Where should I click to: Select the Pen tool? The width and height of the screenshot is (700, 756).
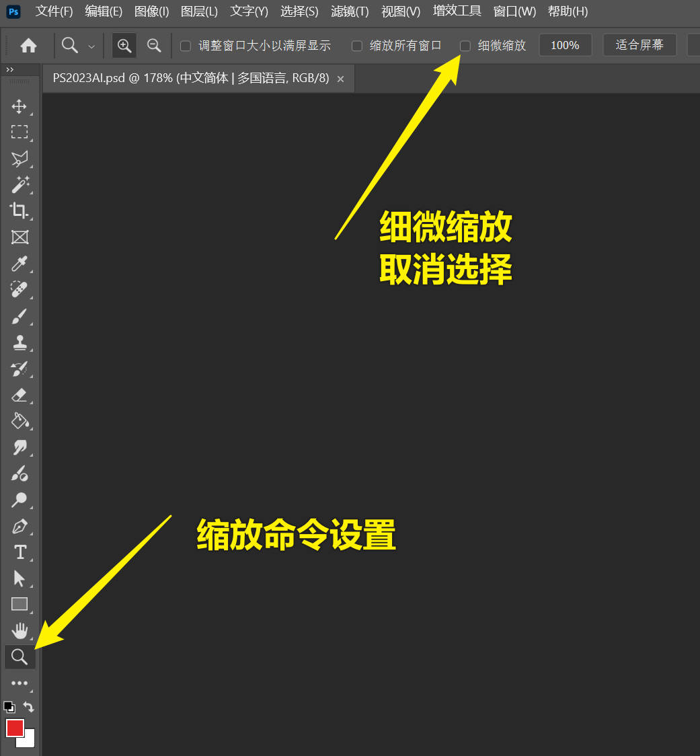point(20,526)
